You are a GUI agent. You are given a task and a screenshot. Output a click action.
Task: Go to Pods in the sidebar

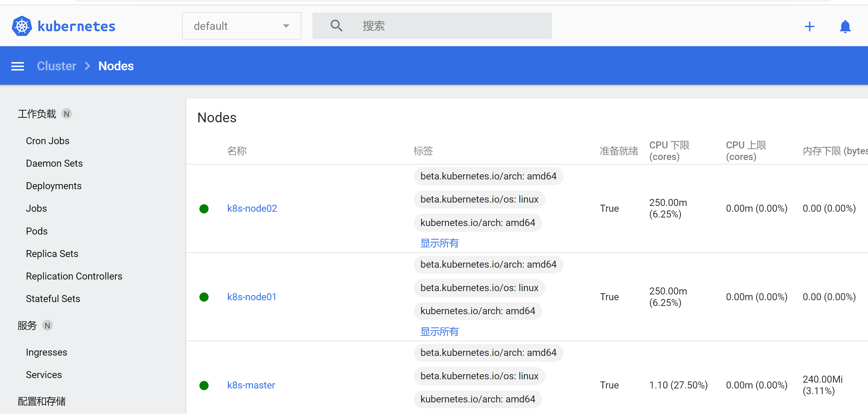[37, 231]
